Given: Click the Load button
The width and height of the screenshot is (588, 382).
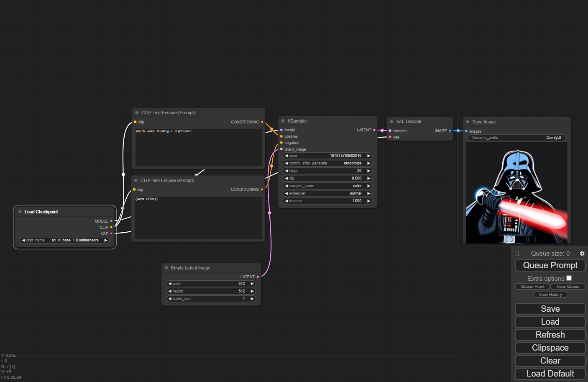Looking at the screenshot, I should click(550, 322).
